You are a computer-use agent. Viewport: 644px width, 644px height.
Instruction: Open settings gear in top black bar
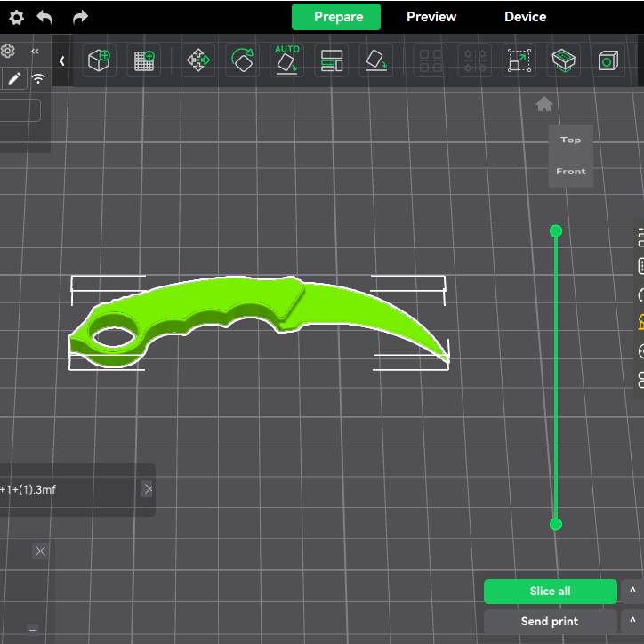tap(16, 17)
